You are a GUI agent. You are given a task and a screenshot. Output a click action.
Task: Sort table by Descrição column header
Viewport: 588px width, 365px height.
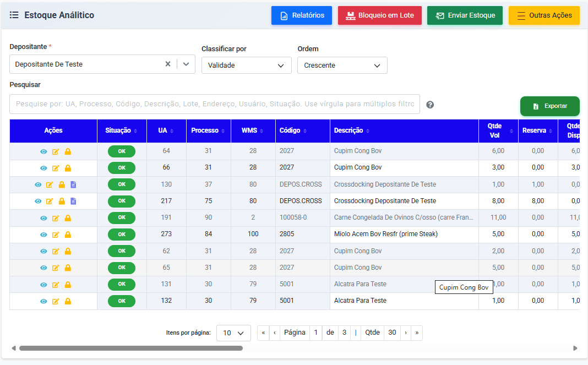(x=352, y=130)
